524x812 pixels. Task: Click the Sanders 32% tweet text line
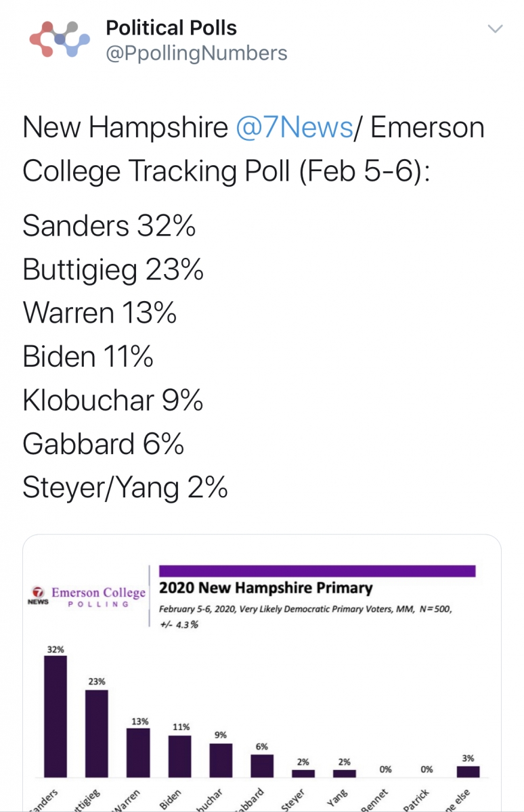pyautogui.click(x=109, y=225)
